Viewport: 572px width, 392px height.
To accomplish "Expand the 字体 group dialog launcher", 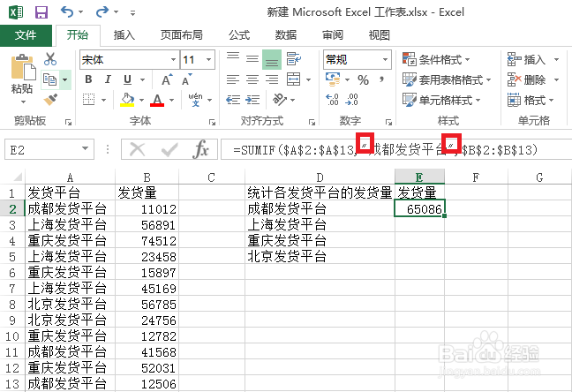I will [212, 122].
